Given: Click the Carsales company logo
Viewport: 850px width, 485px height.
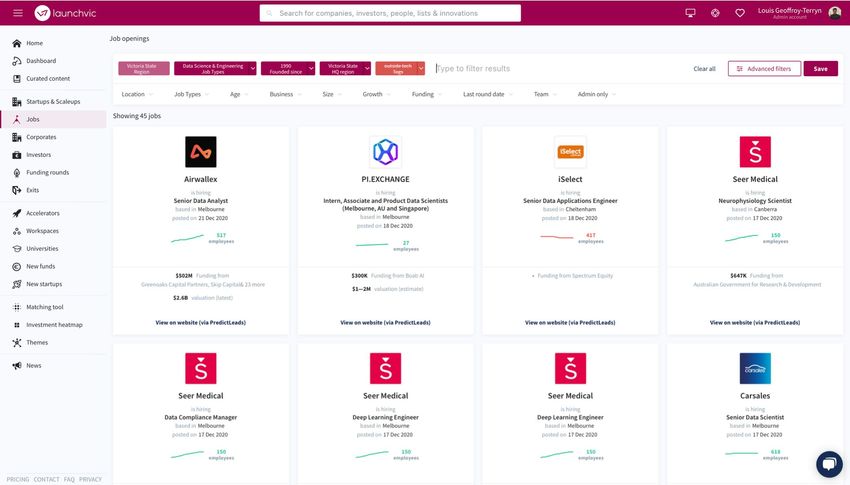Looking at the screenshot, I should [755, 368].
